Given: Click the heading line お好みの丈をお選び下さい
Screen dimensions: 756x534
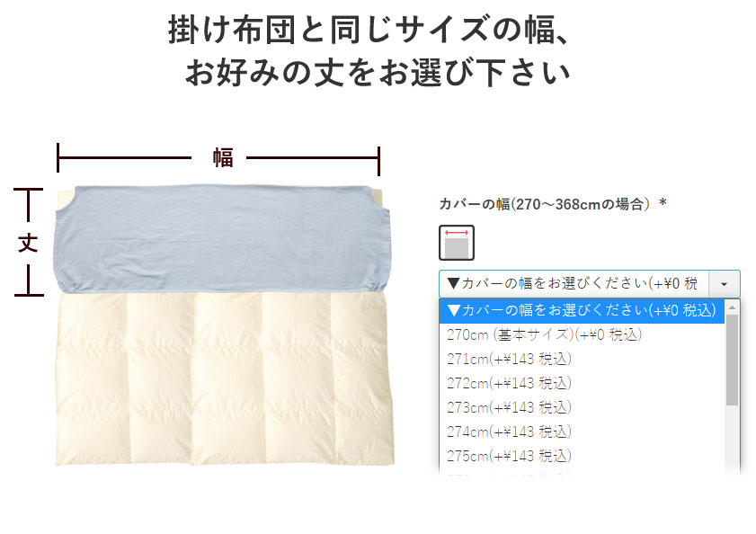Looking at the screenshot, I should click(378, 73).
